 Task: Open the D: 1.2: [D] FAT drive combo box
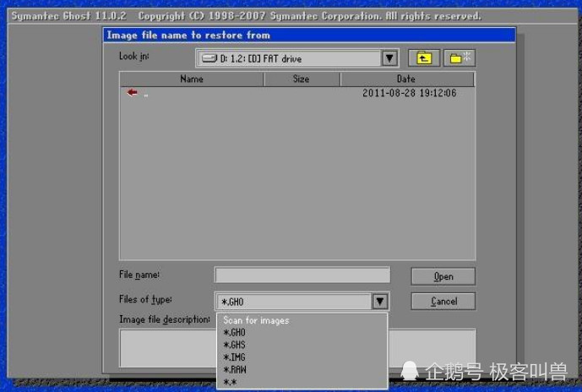coord(297,58)
